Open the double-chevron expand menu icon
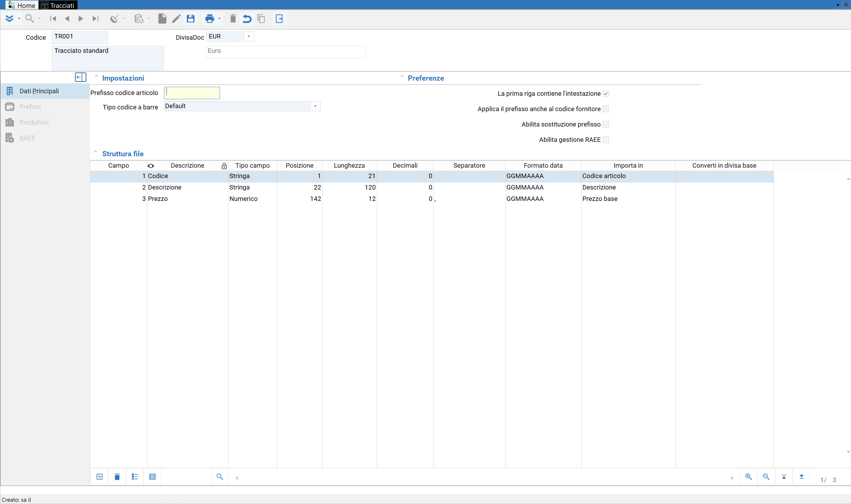 click(x=9, y=19)
